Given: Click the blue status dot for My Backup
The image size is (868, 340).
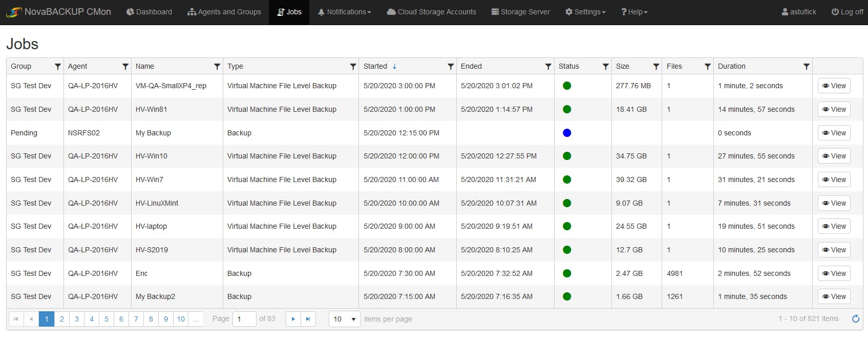Looking at the screenshot, I should [x=567, y=133].
